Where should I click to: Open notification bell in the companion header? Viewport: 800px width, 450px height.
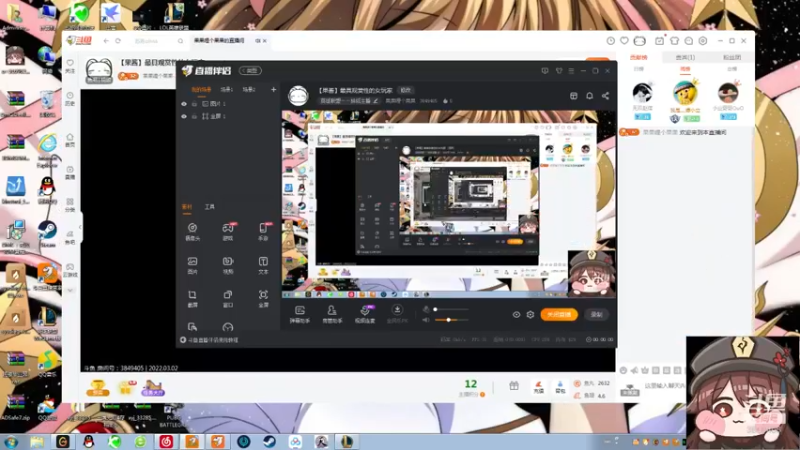click(589, 96)
